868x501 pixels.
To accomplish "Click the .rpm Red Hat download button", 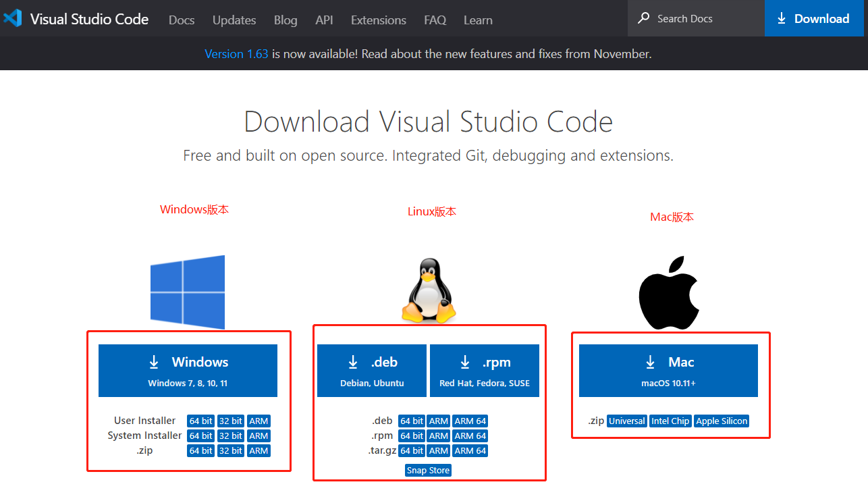I will coord(485,371).
